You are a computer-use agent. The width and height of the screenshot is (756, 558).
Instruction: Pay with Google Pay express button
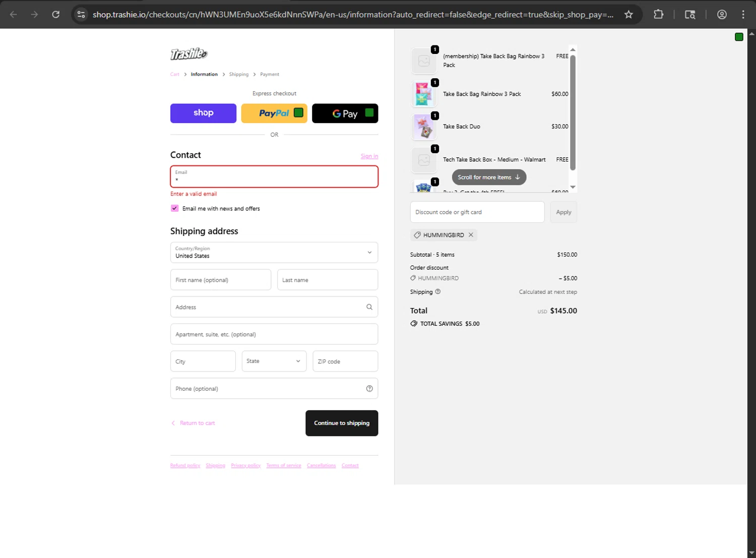345,113
